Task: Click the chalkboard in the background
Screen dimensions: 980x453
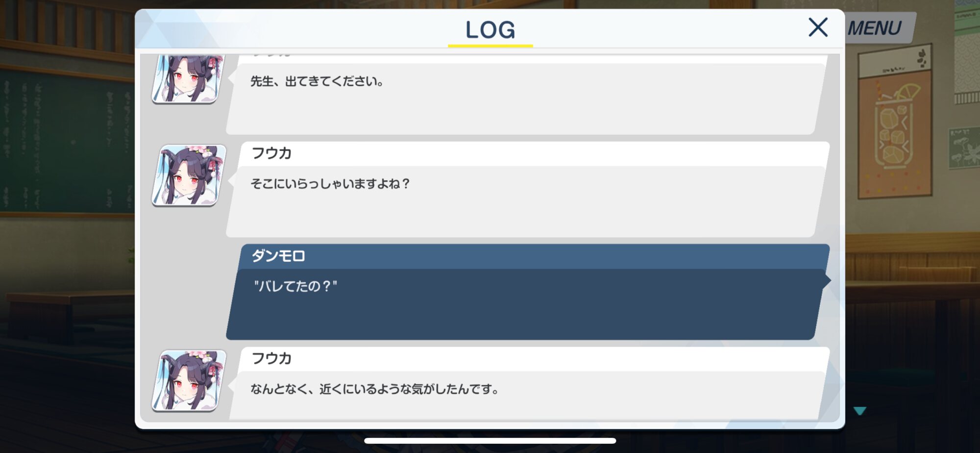Action: [x=67, y=141]
